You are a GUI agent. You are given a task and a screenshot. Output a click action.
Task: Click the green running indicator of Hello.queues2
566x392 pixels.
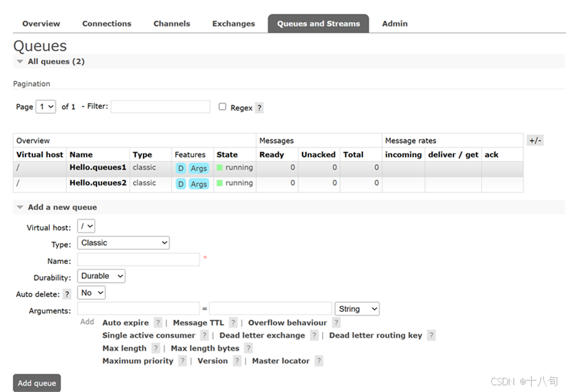[x=220, y=183]
